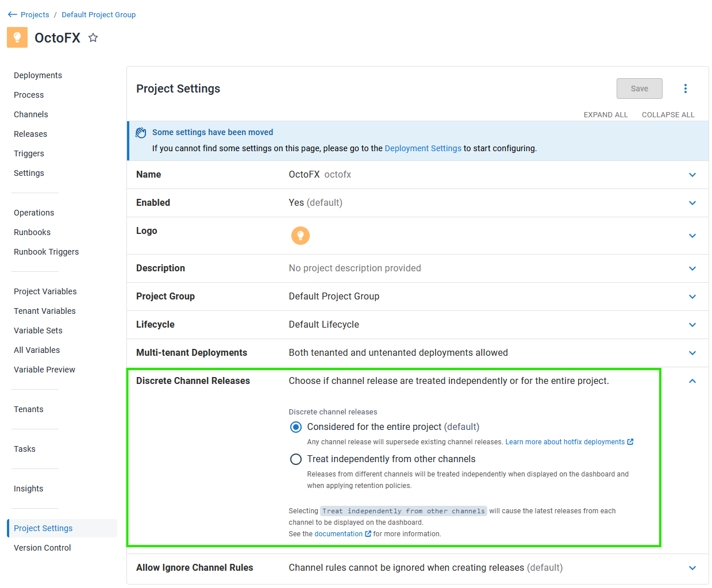Viewport: 712px width, 588px height.
Task: Expand the Logo setting row
Action: tap(692, 236)
